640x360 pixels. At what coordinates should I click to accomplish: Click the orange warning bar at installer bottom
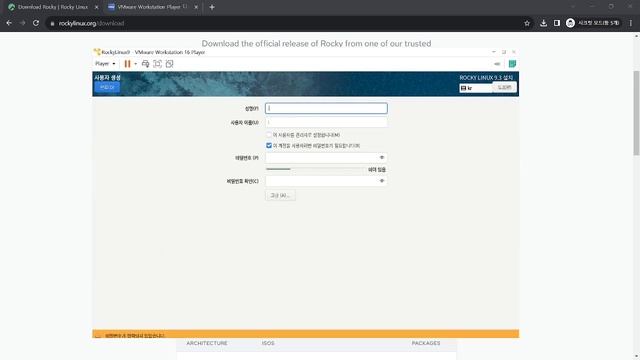coord(305,334)
